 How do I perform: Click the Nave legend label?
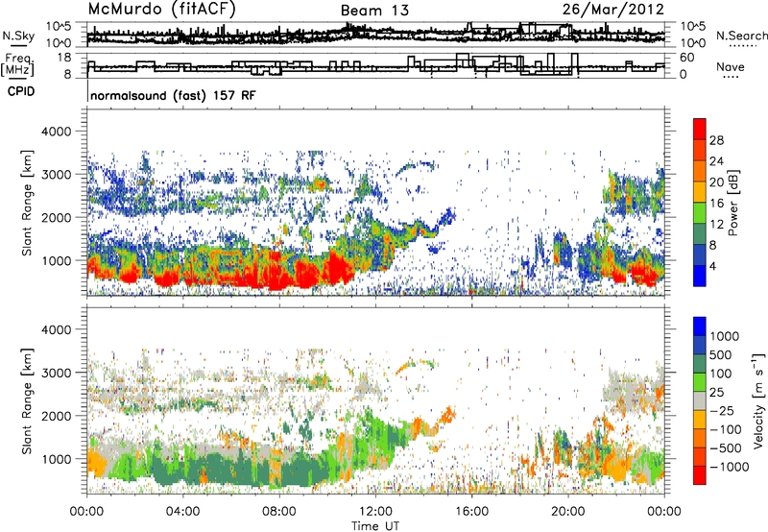click(731, 66)
